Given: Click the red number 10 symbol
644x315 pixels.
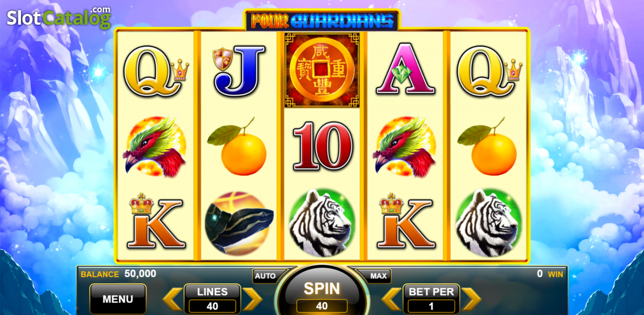Looking at the screenshot, I should coord(323,146).
